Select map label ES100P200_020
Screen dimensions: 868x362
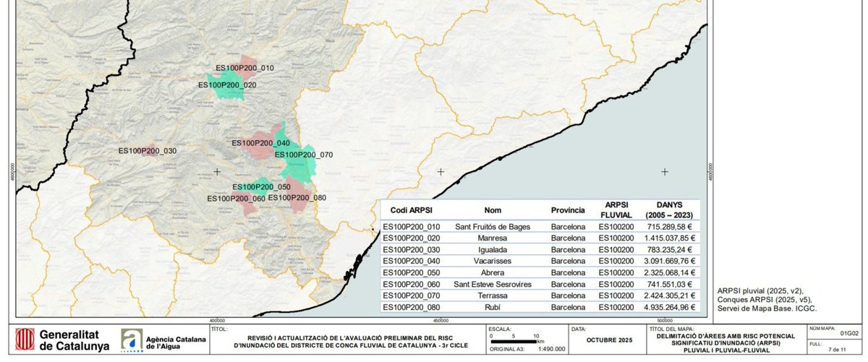click(x=227, y=85)
